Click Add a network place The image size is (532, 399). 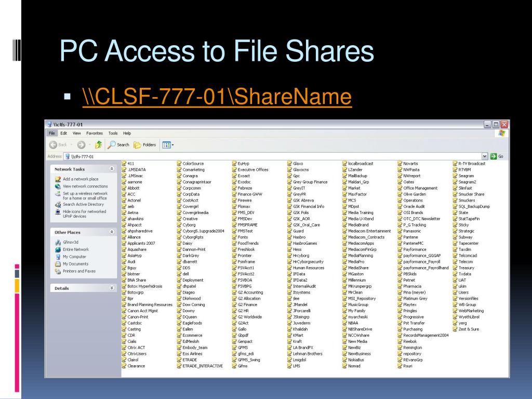tap(81, 179)
